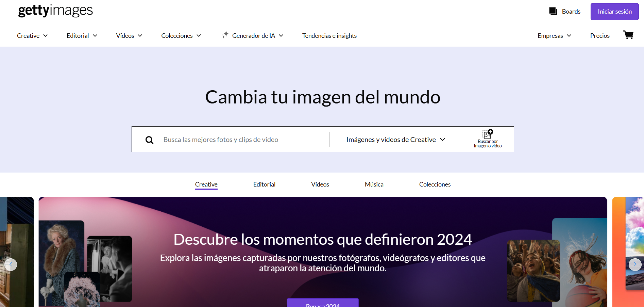Advance to next carousel slide

point(634,264)
